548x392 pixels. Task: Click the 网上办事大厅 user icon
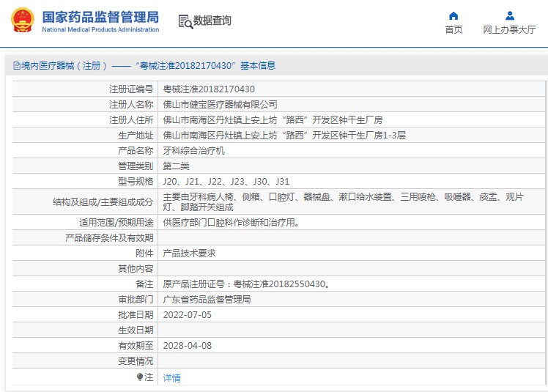[510, 15]
